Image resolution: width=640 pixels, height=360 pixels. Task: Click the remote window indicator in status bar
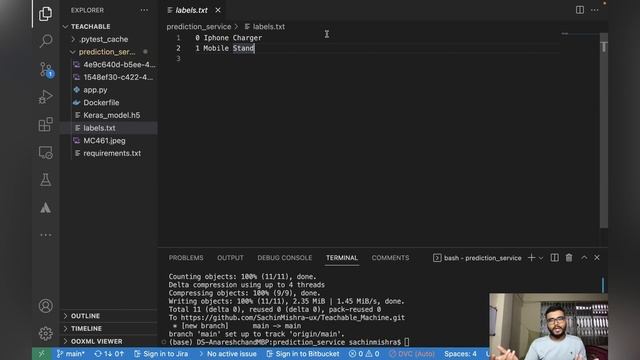[42, 354]
